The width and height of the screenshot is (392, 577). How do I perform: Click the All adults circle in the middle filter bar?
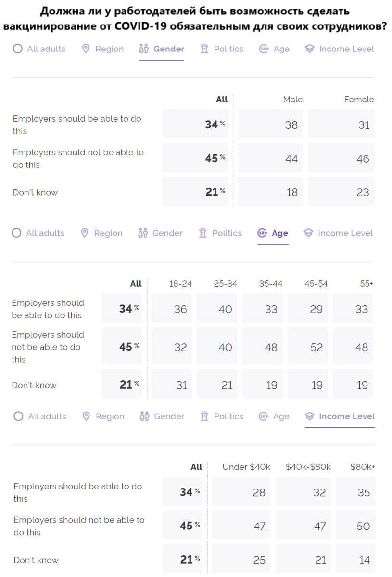[16, 233]
